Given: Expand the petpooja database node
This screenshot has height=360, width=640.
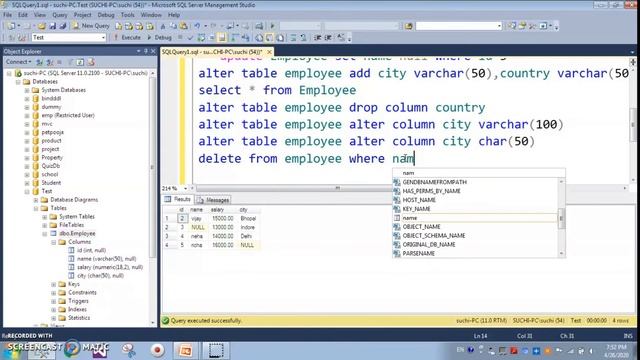Looking at the screenshot, I should (x=27, y=132).
